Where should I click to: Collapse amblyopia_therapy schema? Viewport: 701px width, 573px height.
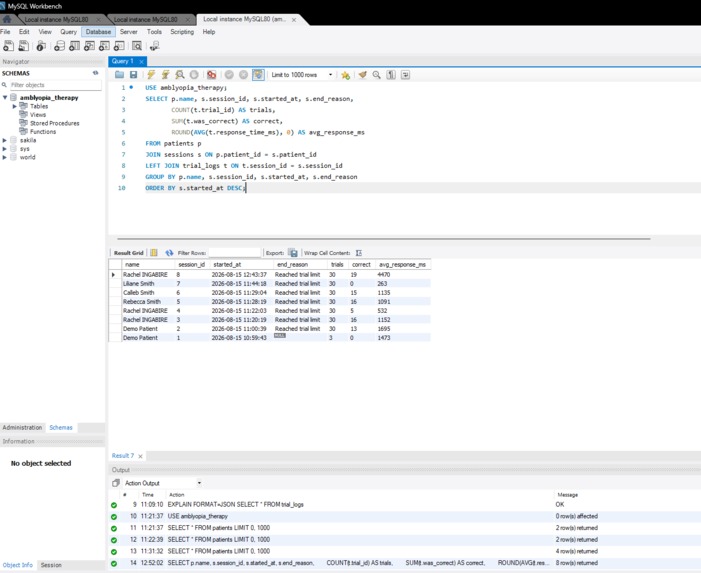tap(5, 97)
